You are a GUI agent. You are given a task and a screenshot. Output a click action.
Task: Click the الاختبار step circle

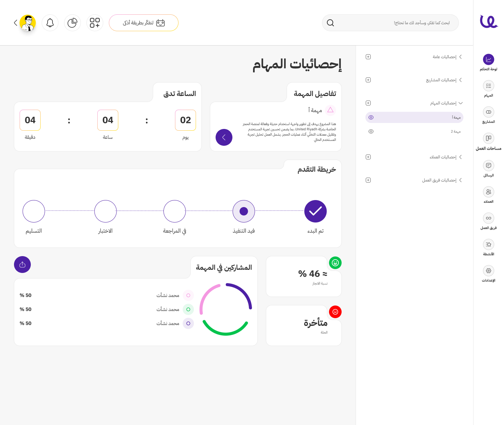[105, 211]
